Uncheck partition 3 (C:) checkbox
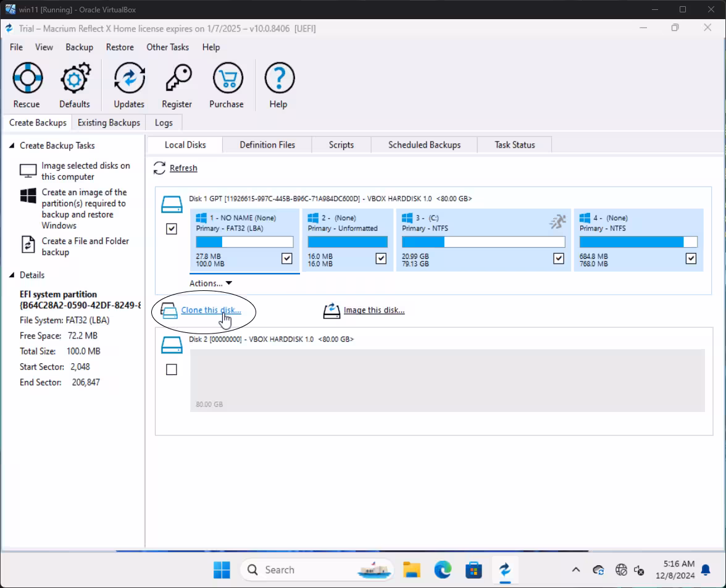The image size is (726, 588). click(x=558, y=259)
